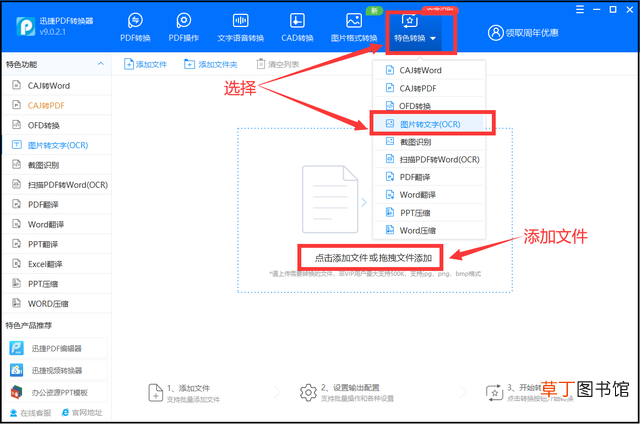
Task: Click 在线客服 link at bottom
Action: pyautogui.click(x=31, y=413)
